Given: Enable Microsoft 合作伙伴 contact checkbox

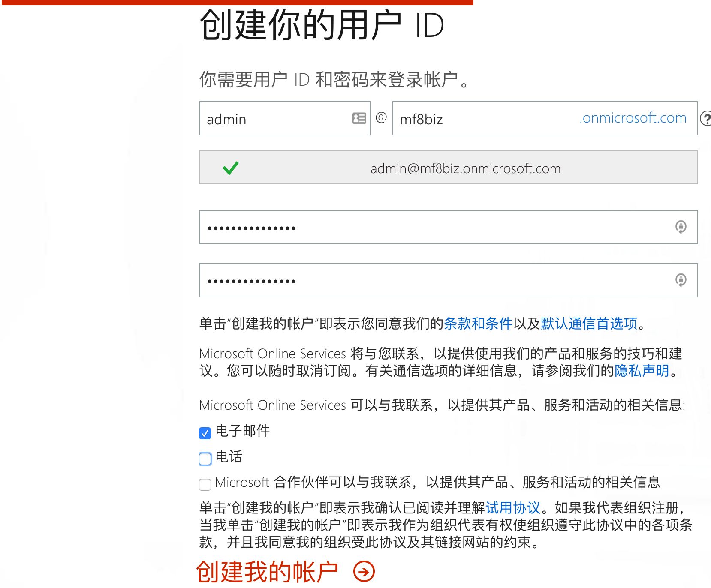Looking at the screenshot, I should (205, 484).
